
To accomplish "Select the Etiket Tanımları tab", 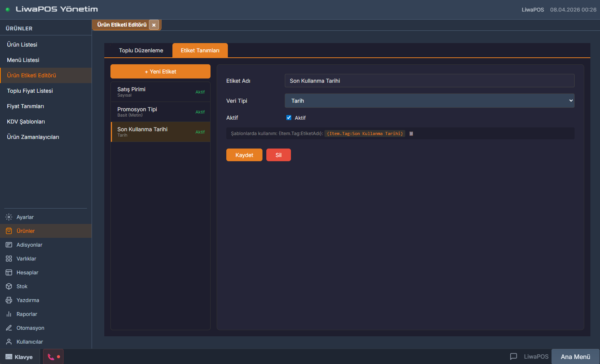I will [200, 50].
